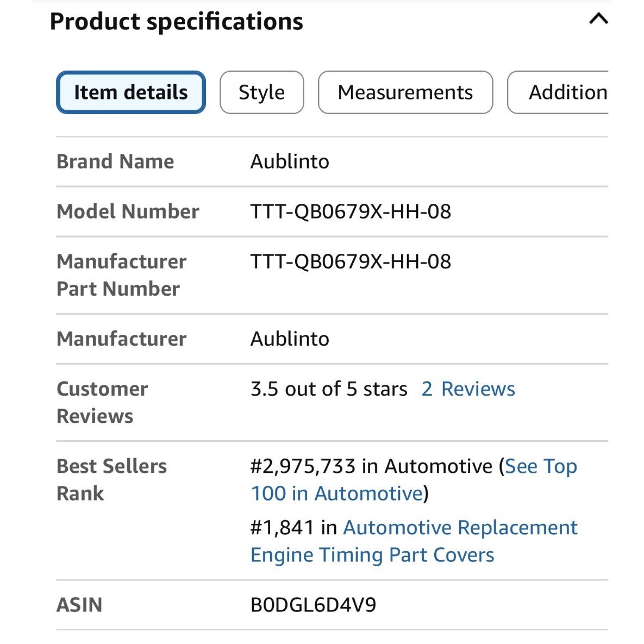
Task: Click the 3.5 out of 5 stars text
Action: tap(328, 389)
